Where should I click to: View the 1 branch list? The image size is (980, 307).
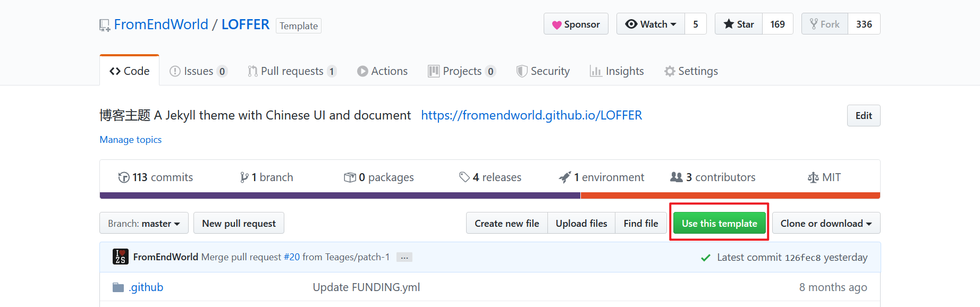[267, 177]
